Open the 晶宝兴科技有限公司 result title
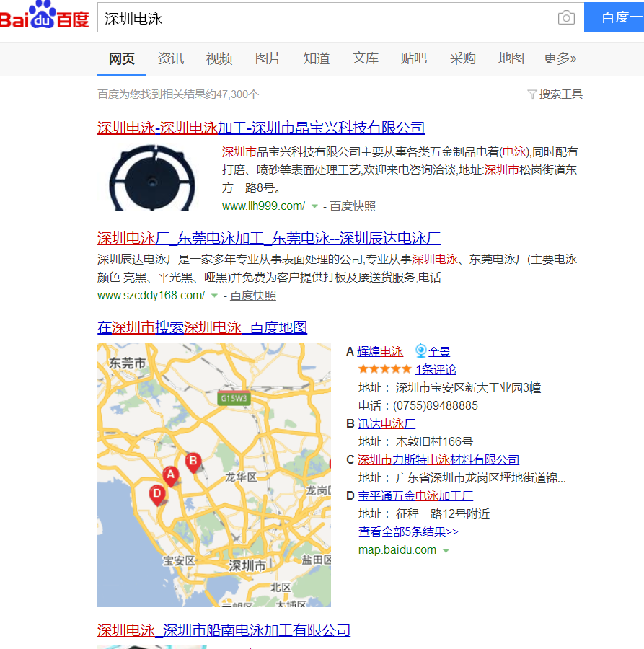644x649 pixels. 261,128
